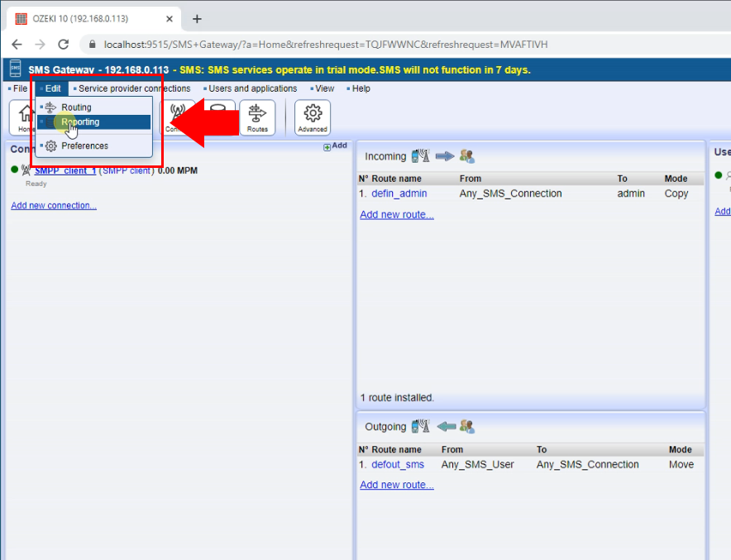Screen dimensions: 731x560
Task: Click the OZEKI favicon on browser tab
Action: 21,19
